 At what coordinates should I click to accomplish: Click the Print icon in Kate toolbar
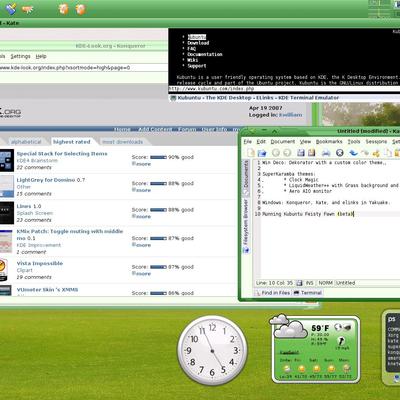click(326, 153)
